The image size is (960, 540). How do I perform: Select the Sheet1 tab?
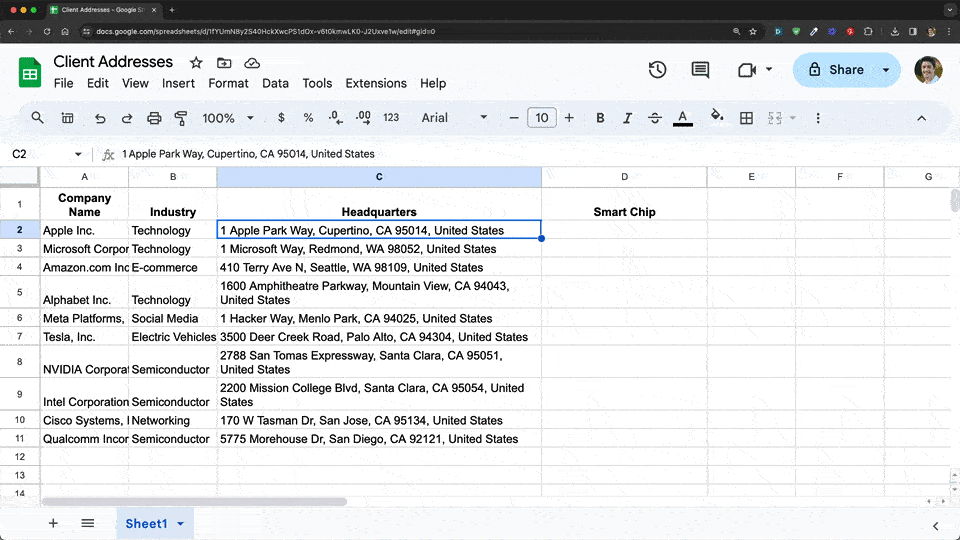click(146, 523)
